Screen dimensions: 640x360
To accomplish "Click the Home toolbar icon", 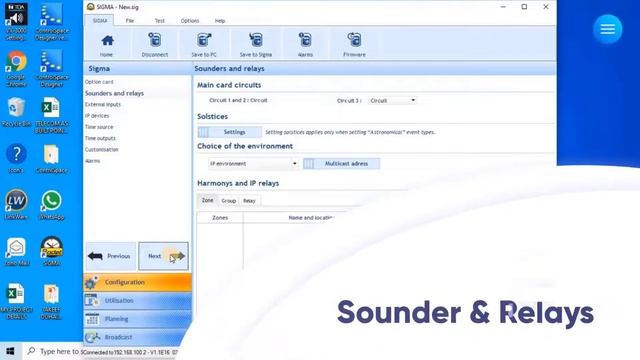I will (107, 44).
